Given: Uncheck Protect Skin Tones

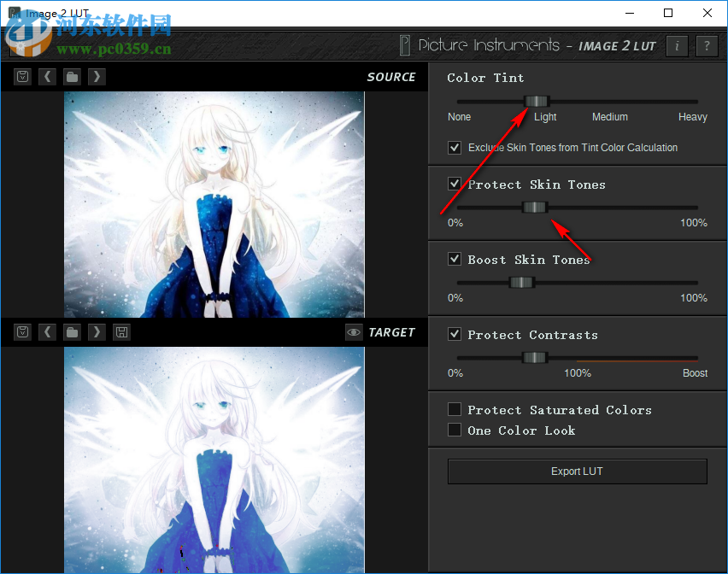Looking at the screenshot, I should [x=455, y=184].
